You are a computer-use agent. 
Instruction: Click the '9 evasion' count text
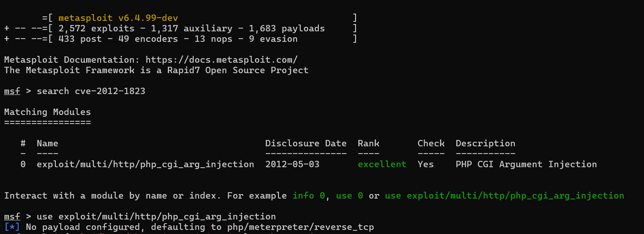coord(273,39)
